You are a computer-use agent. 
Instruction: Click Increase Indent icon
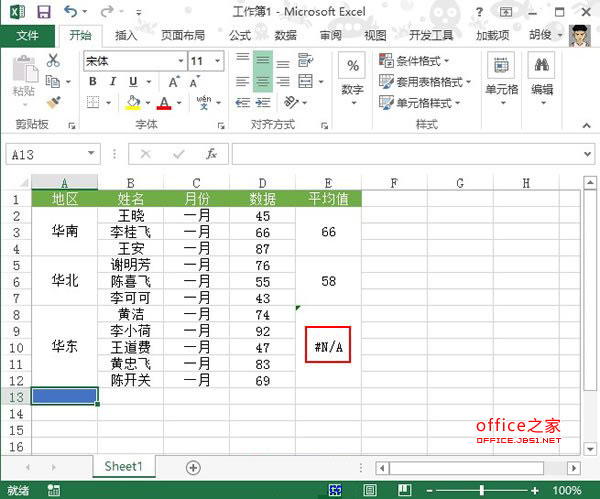[x=263, y=102]
